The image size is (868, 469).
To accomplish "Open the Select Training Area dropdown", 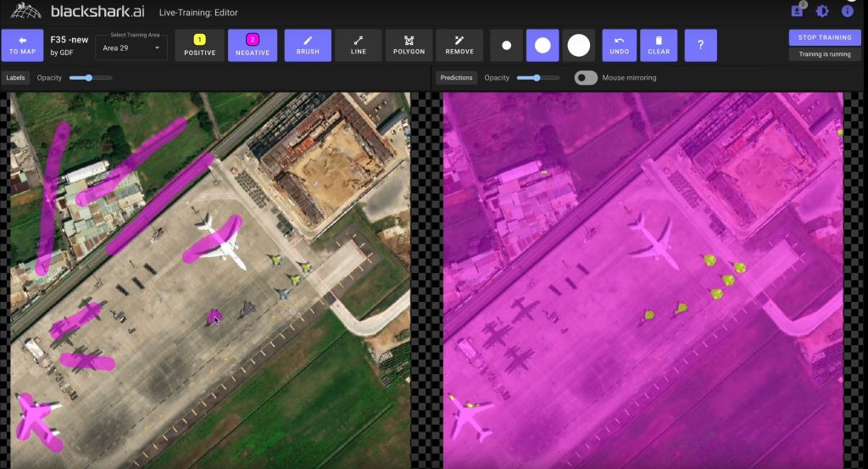I will click(131, 48).
